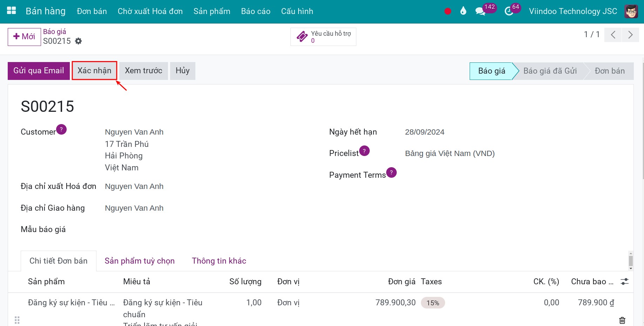
Task: Delete the Đăng ký sự kiện order line
Action: [x=622, y=320]
